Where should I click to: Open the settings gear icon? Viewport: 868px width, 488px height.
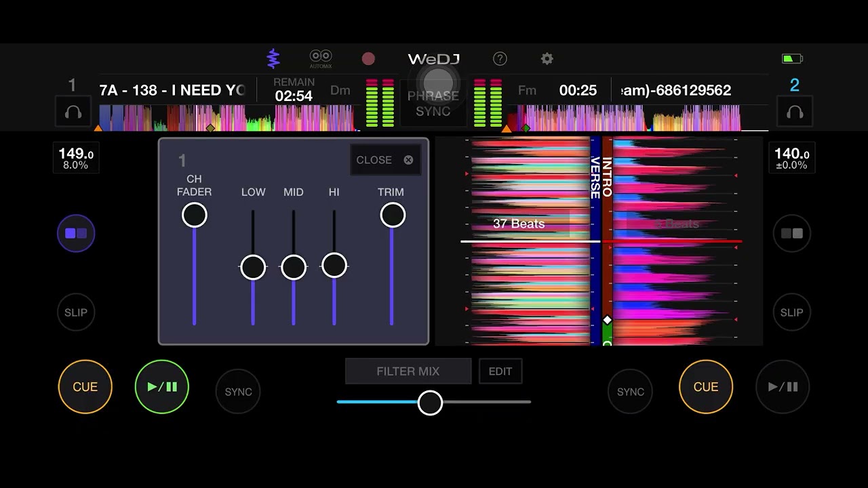(x=547, y=59)
